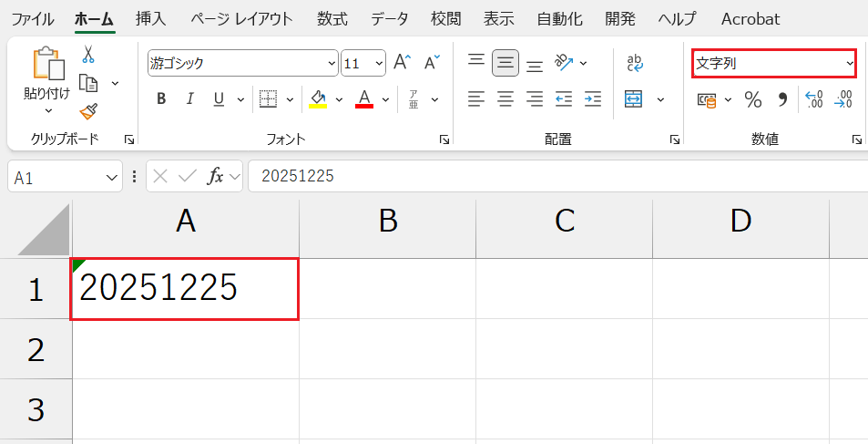Viewport: 868px width, 444px height.
Task: Toggle bold formatting
Action: tap(161, 99)
